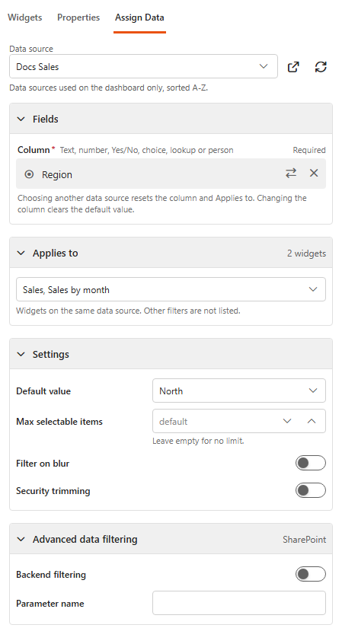Click the 'Parameter name' label
Screen dimensions: 342x644
point(50,604)
